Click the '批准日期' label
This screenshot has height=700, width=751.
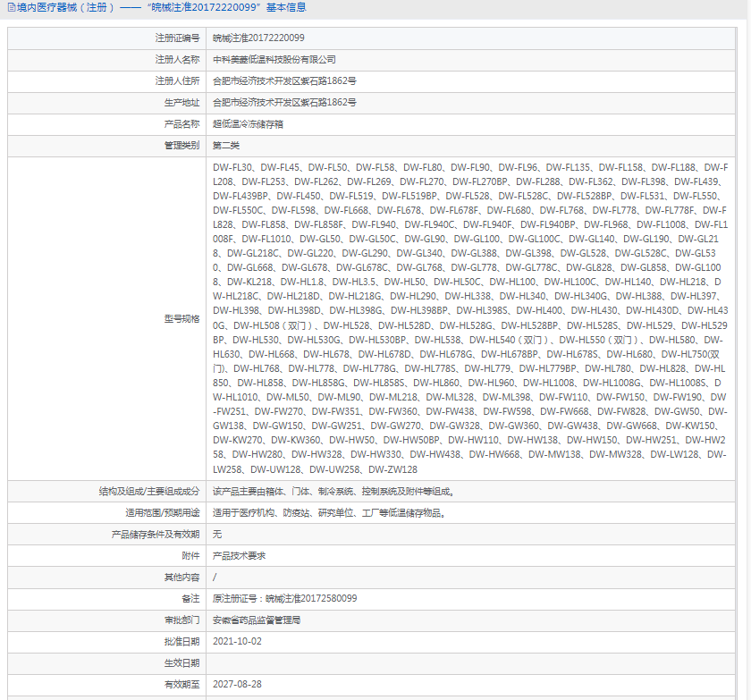tap(182, 642)
